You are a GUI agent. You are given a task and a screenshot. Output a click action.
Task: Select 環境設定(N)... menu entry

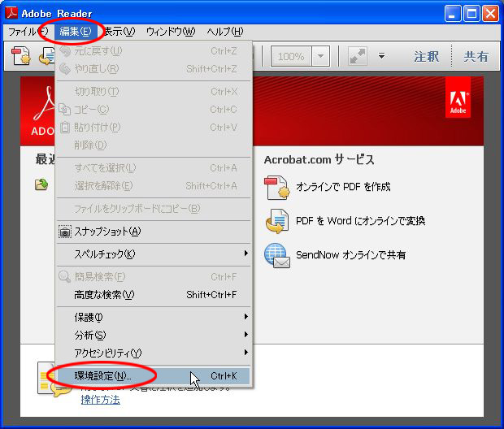pyautogui.click(x=154, y=375)
